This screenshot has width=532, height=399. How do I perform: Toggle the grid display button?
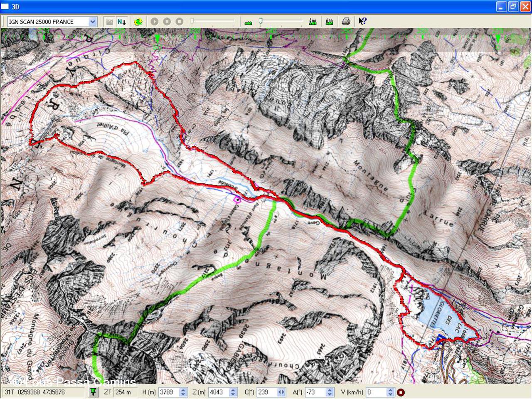click(x=109, y=22)
